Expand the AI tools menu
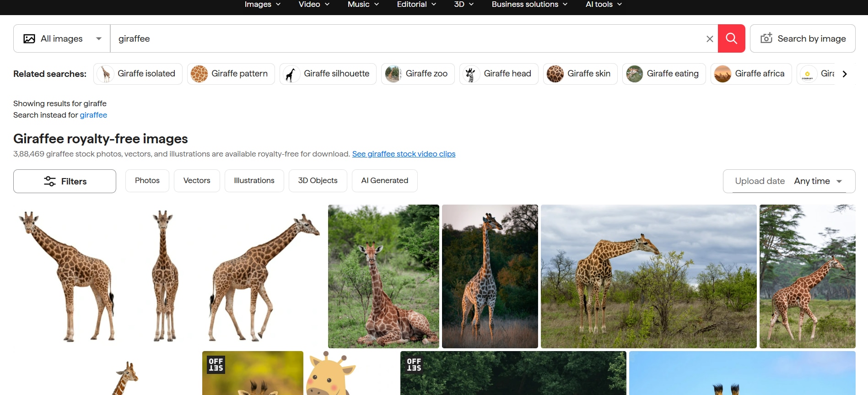This screenshot has height=395, width=868. pos(604,5)
